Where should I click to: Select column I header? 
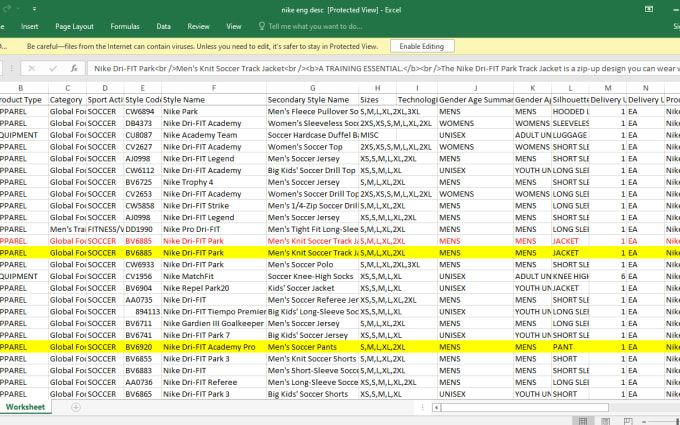[x=417, y=88]
